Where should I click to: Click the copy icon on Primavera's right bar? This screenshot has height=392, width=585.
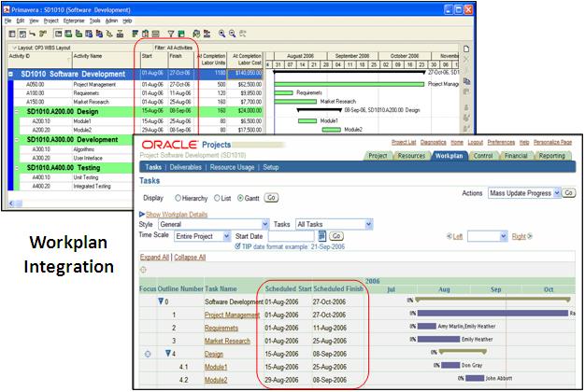466,81
